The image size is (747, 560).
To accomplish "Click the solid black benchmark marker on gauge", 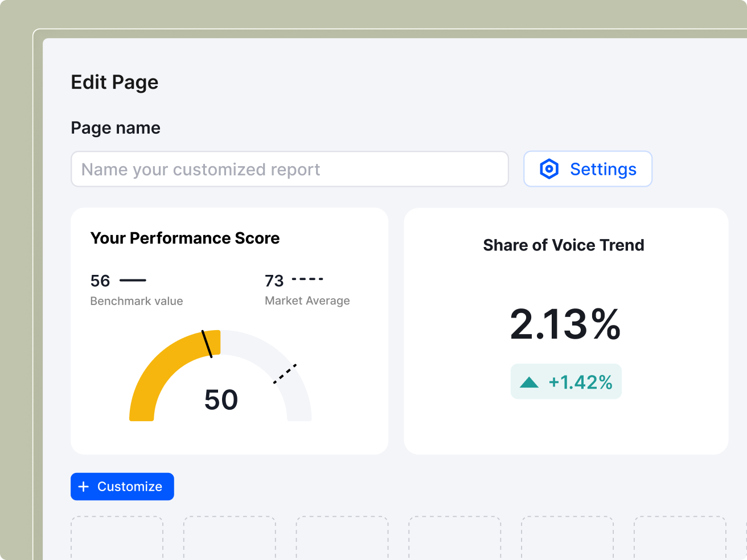I will pyautogui.click(x=207, y=344).
